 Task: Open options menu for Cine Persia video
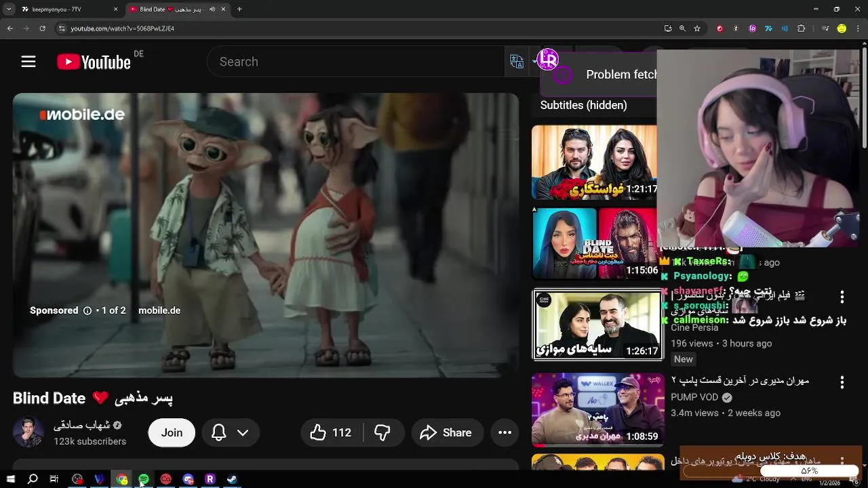(842, 297)
